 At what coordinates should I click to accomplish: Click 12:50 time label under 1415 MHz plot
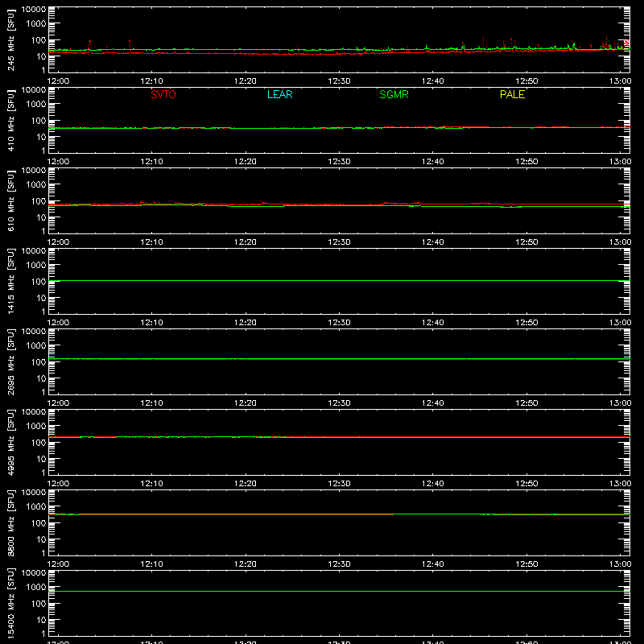526,323
